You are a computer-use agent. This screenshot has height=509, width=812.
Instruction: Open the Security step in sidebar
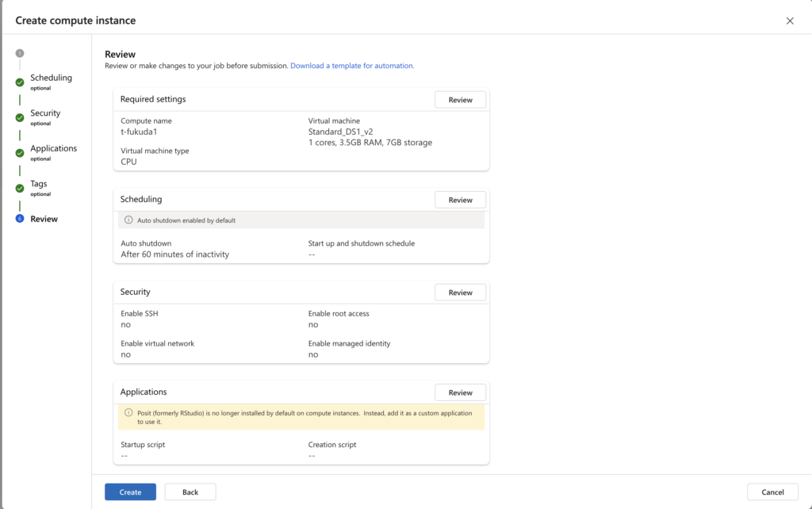click(45, 113)
